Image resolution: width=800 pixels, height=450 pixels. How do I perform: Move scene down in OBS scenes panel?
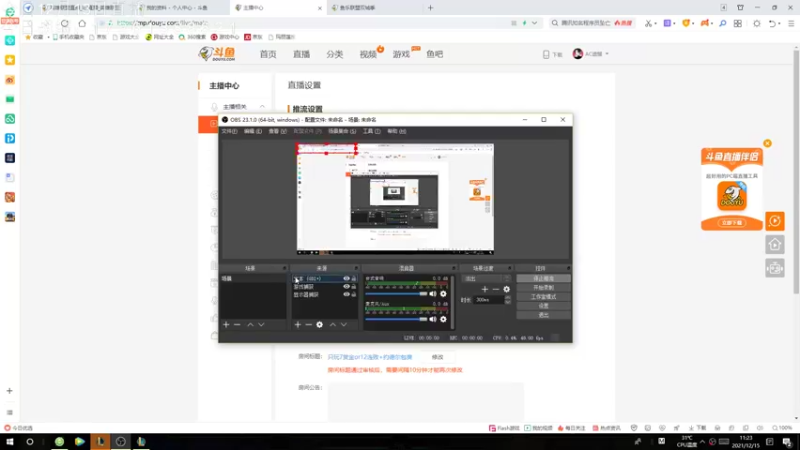coord(261,324)
